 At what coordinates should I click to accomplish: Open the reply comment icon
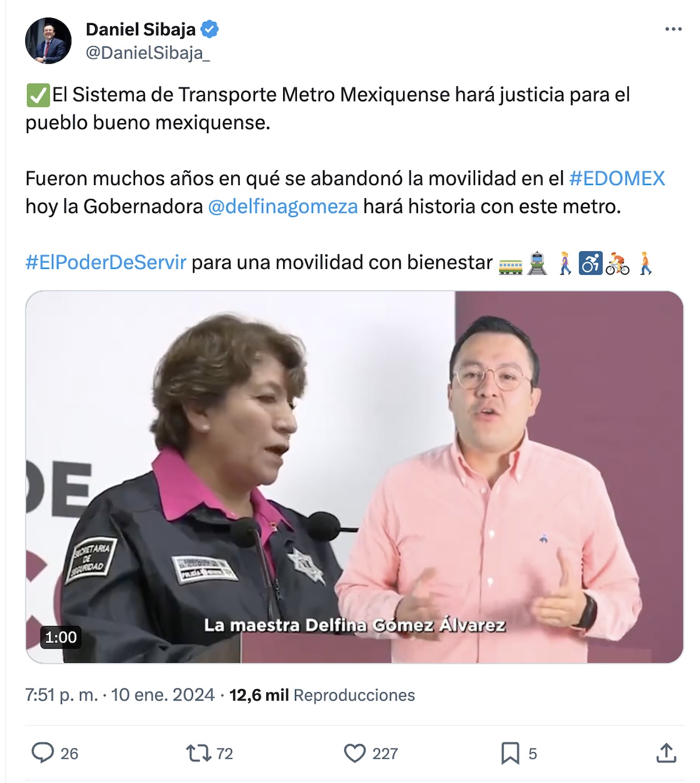tap(42, 753)
